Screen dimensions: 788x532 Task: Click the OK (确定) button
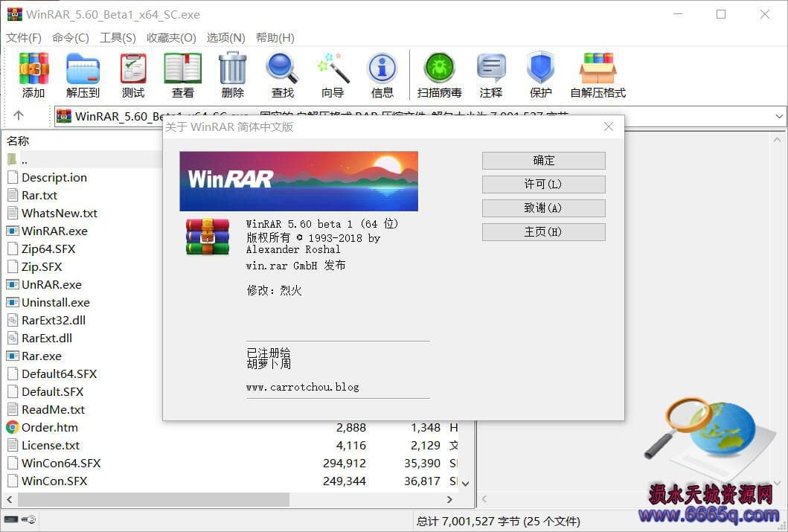[544, 161]
